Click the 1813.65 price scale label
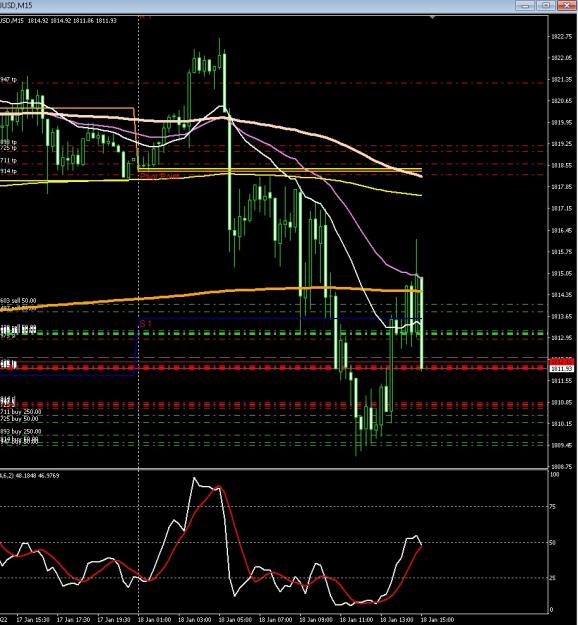Image resolution: width=578 pixels, height=625 pixels. coord(562,316)
